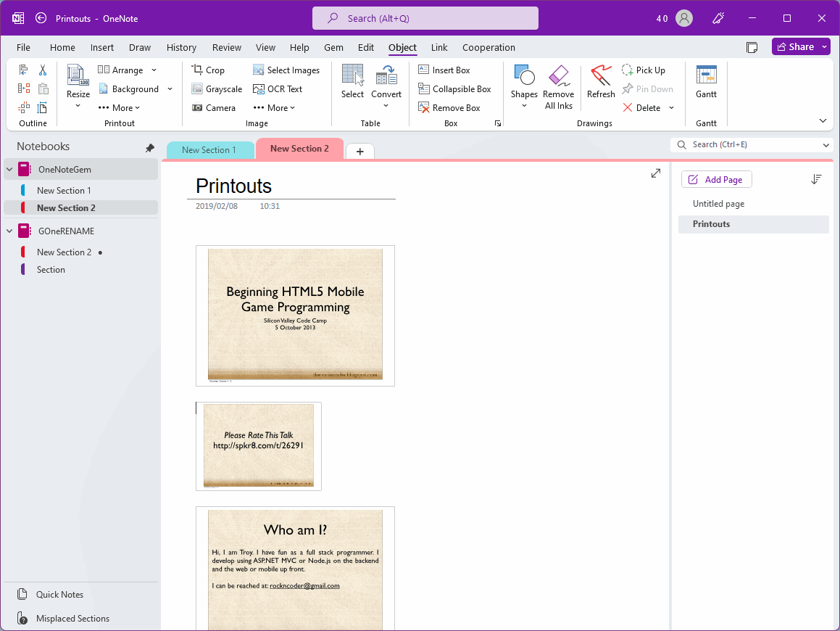Switch to the New Section 1 tab

[x=210, y=150]
